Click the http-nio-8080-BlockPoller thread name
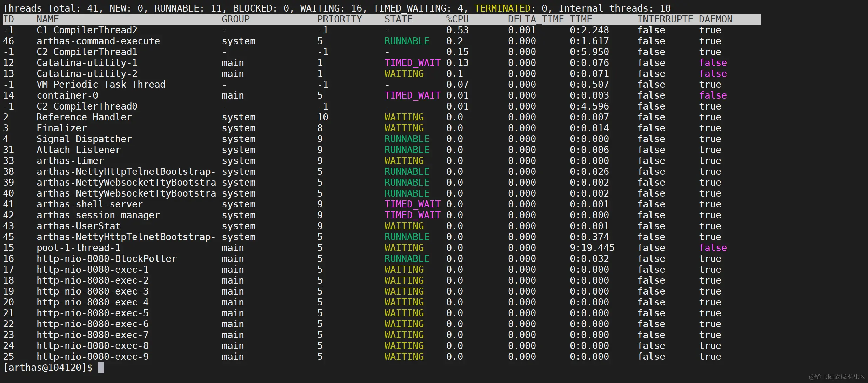Image resolution: width=868 pixels, height=383 pixels. pos(106,259)
